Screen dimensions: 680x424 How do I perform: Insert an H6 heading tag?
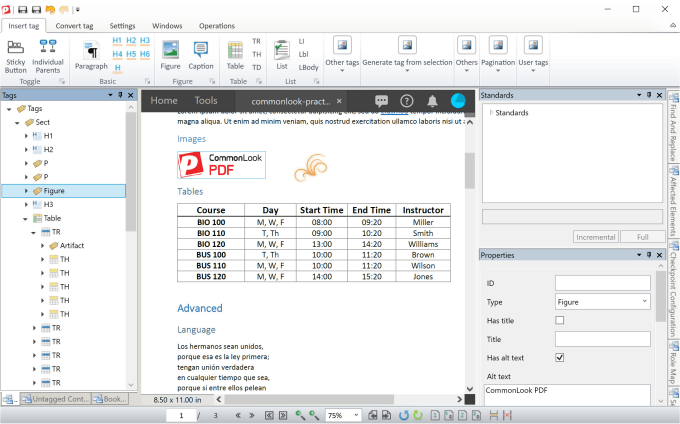pyautogui.click(x=145, y=54)
